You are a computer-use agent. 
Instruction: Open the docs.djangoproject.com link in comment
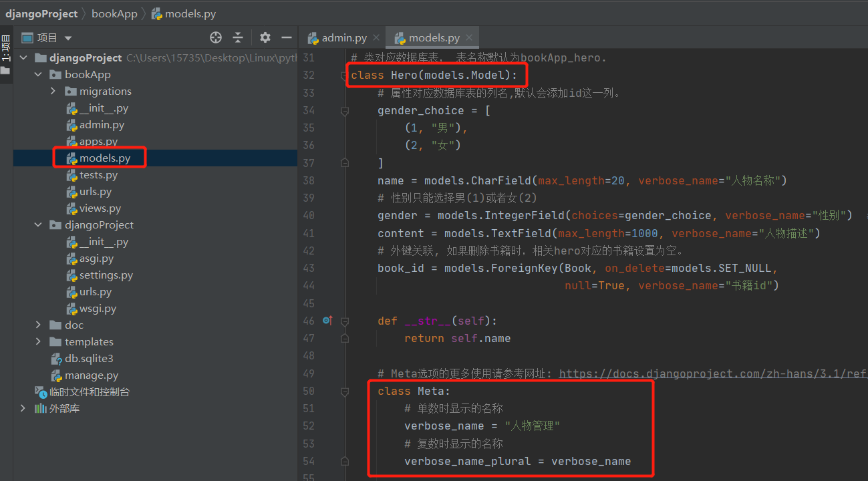(713, 374)
